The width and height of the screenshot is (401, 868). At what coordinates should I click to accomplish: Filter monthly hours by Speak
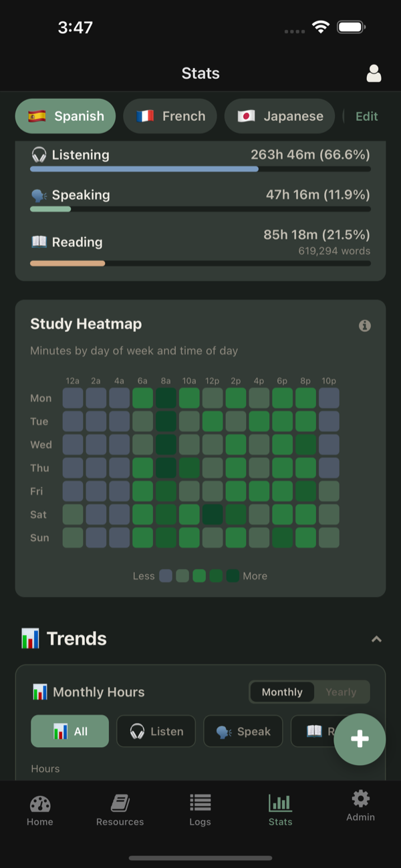click(243, 731)
